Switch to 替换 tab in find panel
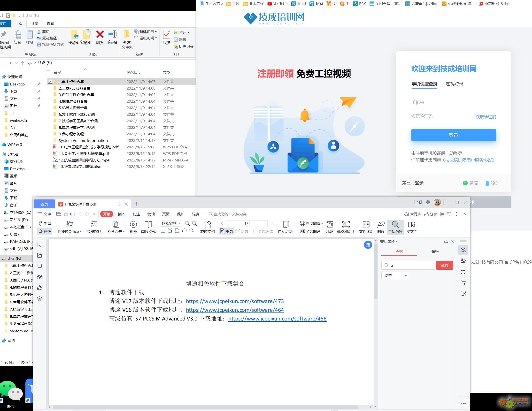This screenshot has height=411, width=532. tap(435, 251)
